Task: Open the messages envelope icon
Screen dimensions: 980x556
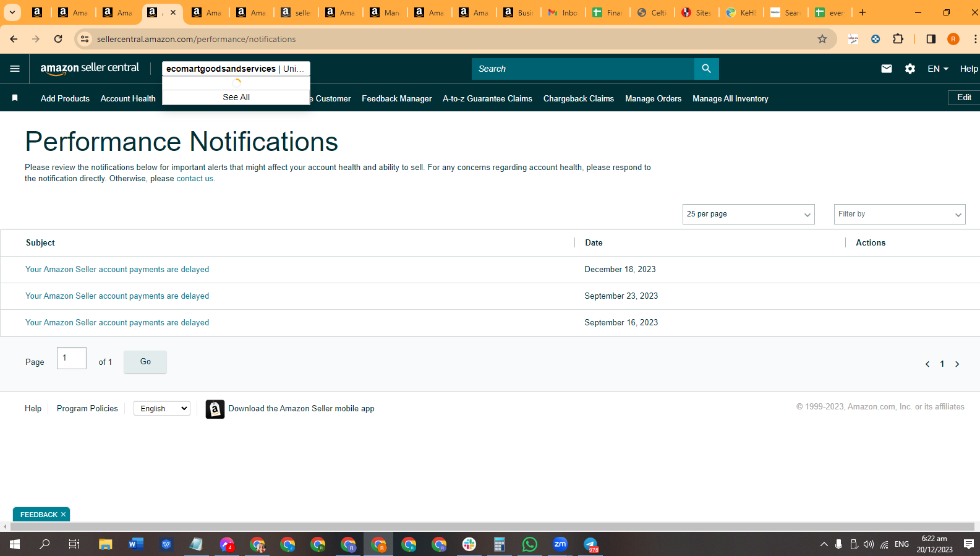Action: click(x=886, y=69)
